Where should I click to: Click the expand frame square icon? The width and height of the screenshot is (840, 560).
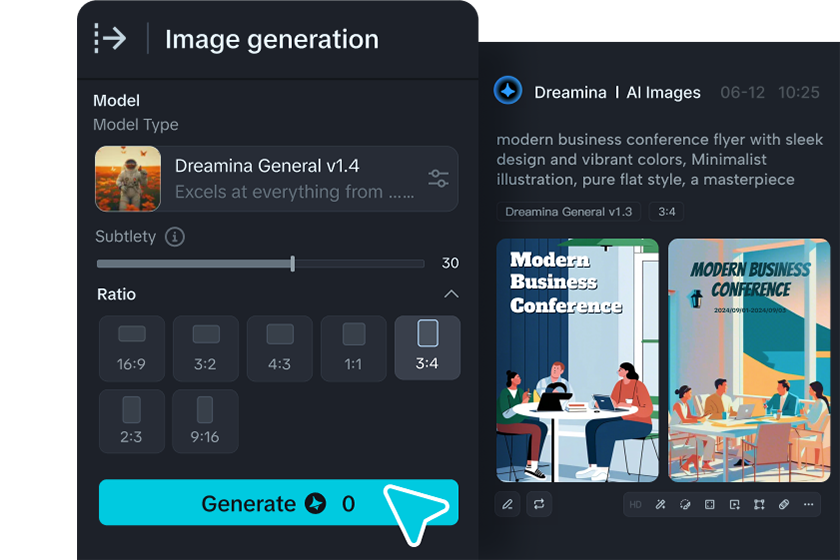point(710,504)
